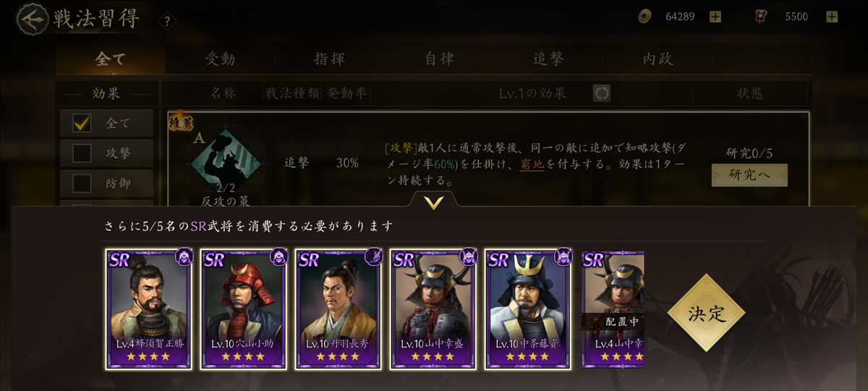868x391 pixels.
Task: Switch to the 追撃 tab
Action: coord(548,59)
